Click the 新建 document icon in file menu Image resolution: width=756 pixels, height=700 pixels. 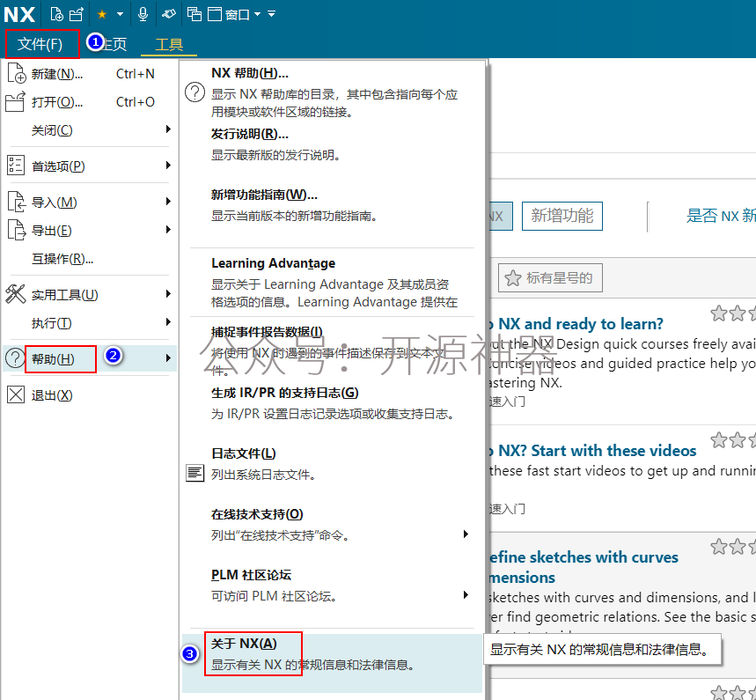16,73
